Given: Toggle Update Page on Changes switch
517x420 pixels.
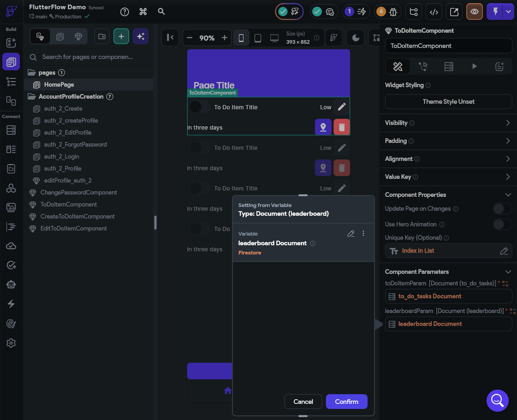Looking at the screenshot, I should [x=502, y=209].
